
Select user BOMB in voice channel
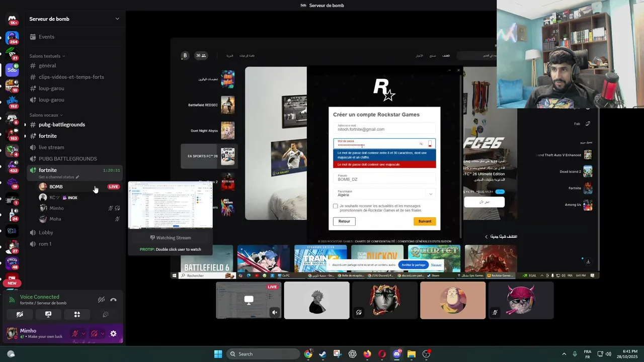click(x=79, y=187)
